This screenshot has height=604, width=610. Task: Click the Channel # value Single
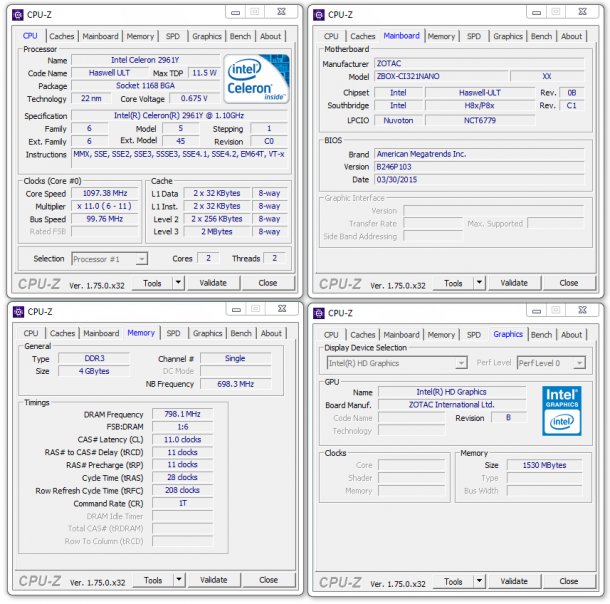236,358
